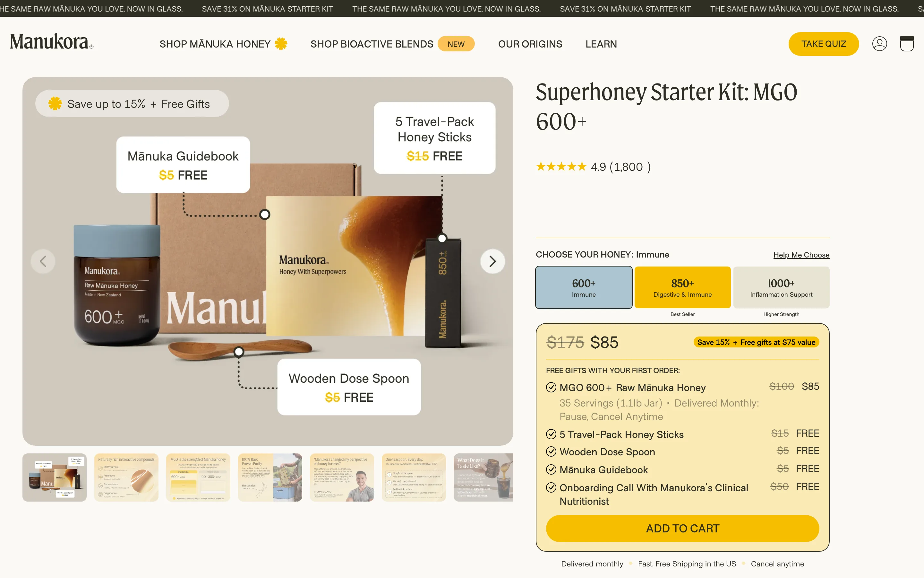Click the 5 Travel-Pack Honey Sticks callout
924x578 pixels.
[434, 138]
